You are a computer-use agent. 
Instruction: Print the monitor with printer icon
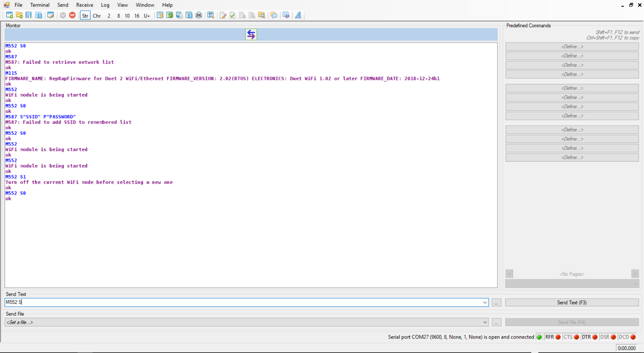click(x=199, y=15)
